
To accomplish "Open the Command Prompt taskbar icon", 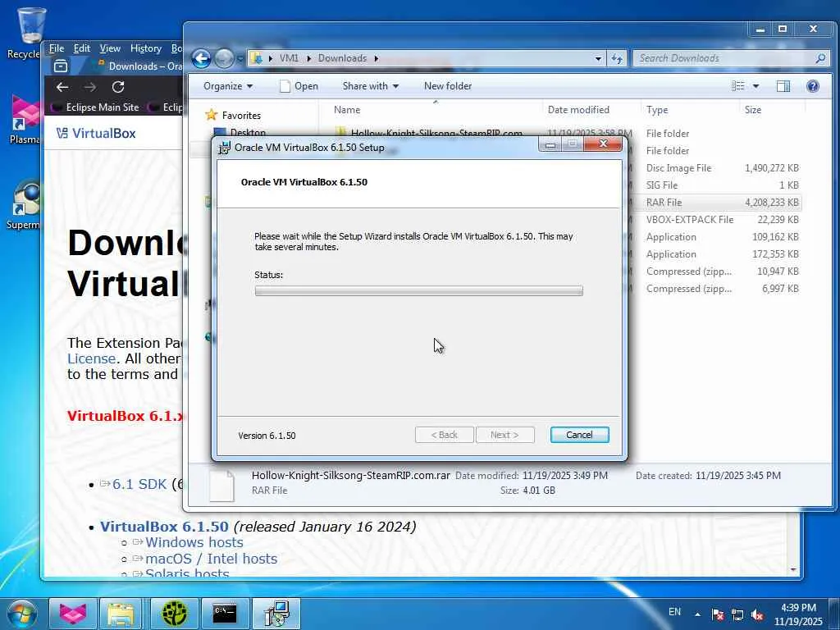I will (225, 614).
